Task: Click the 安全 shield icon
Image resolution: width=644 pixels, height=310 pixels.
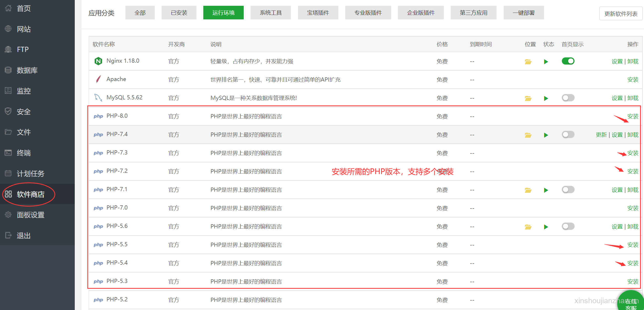Action: [x=8, y=111]
